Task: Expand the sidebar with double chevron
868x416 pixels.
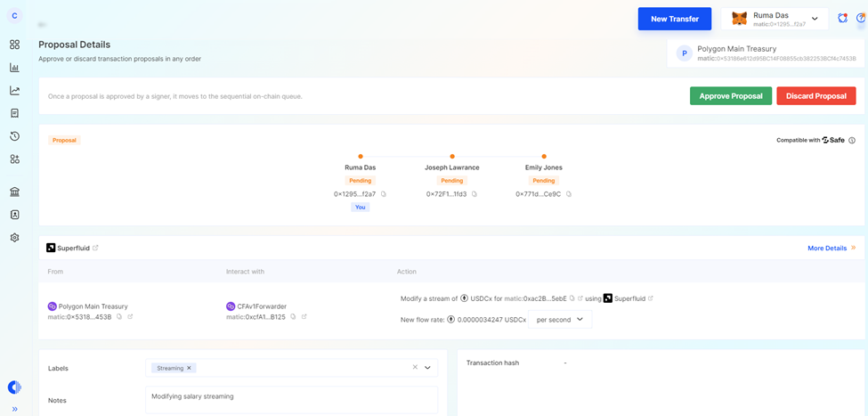Action: [14, 409]
